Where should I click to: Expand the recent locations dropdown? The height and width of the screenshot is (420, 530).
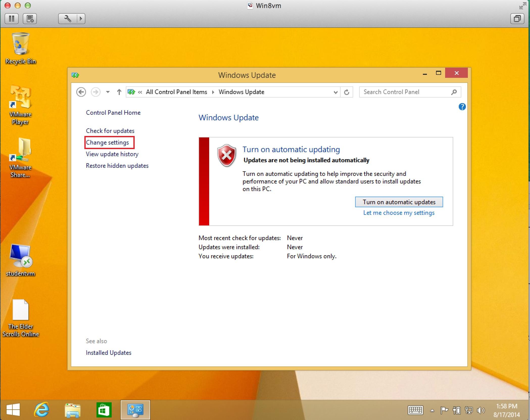click(108, 92)
